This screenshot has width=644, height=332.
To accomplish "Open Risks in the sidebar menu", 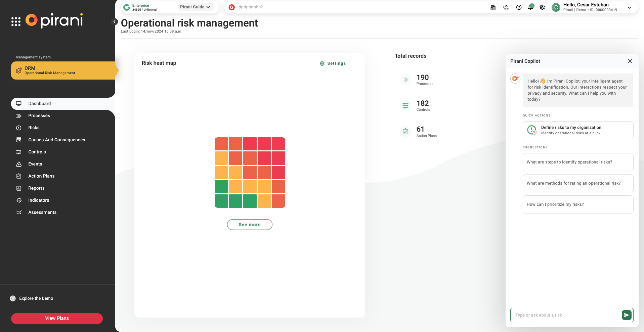I will click(34, 128).
